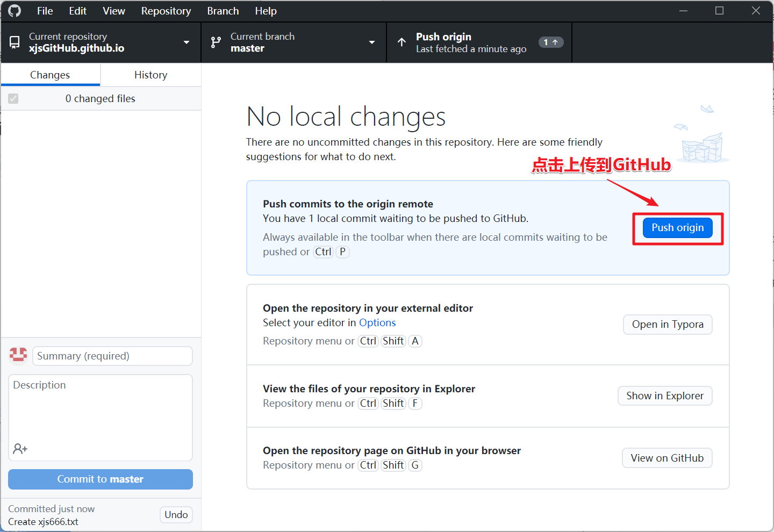
Task: Open the Branch menu
Action: 223,11
